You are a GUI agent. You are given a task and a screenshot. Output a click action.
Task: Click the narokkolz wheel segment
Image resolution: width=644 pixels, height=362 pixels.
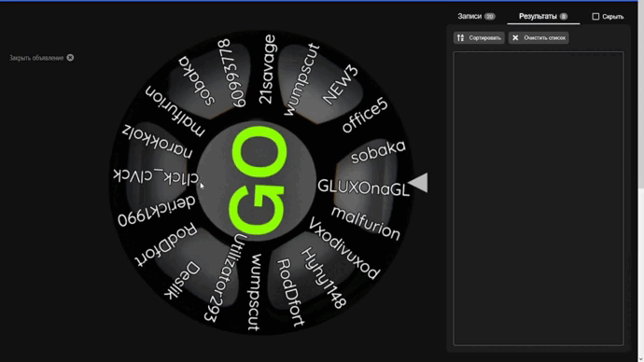tap(158, 141)
